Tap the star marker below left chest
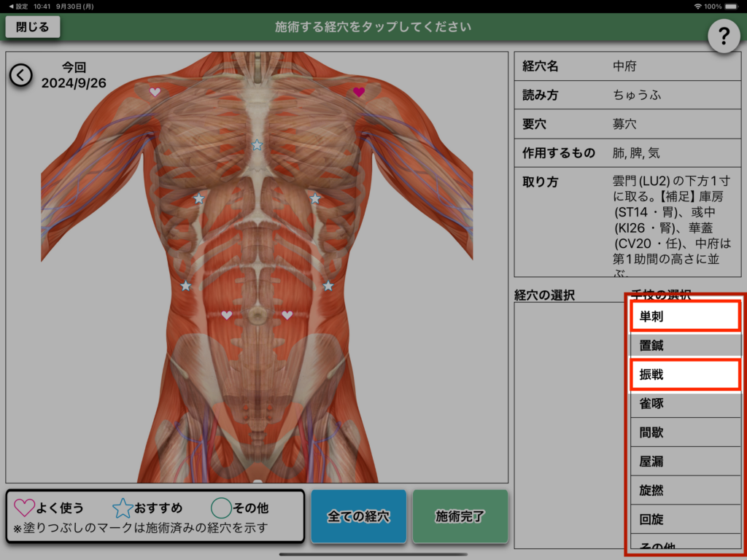 (x=198, y=198)
